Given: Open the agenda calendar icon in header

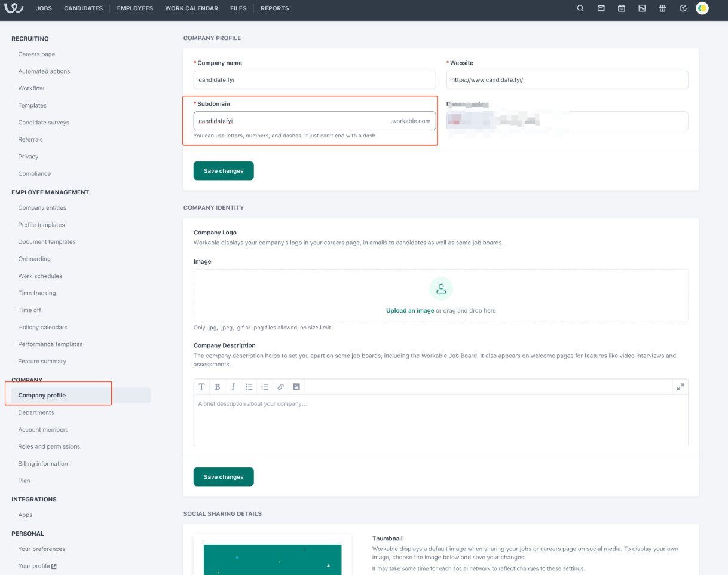Looking at the screenshot, I should [x=622, y=8].
